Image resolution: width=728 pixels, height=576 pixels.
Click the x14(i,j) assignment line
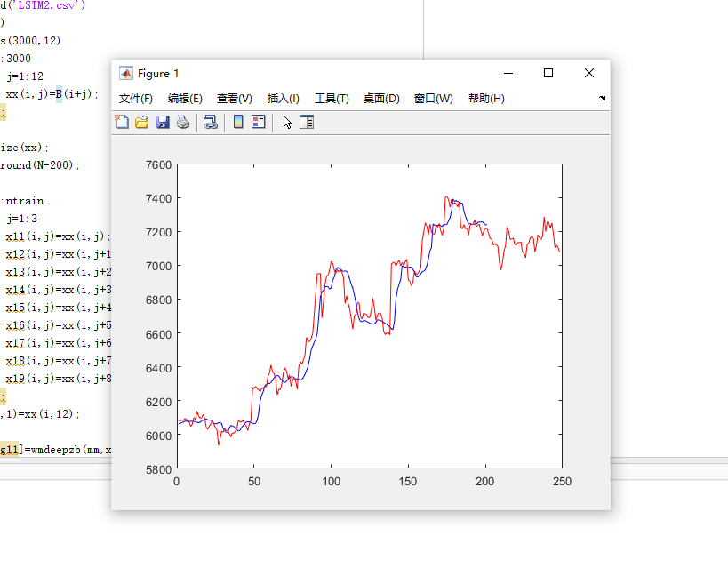tap(59, 290)
